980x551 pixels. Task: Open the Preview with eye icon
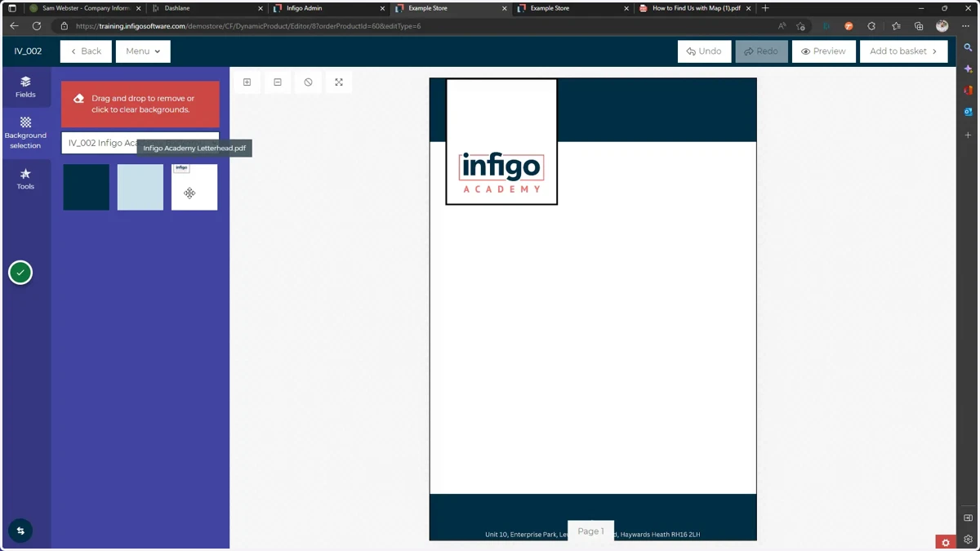[823, 51]
